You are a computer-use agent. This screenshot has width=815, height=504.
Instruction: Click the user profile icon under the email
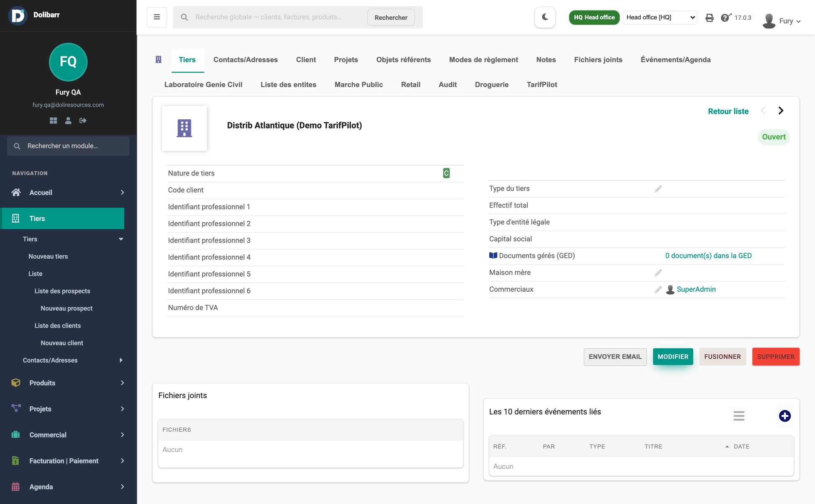click(68, 121)
